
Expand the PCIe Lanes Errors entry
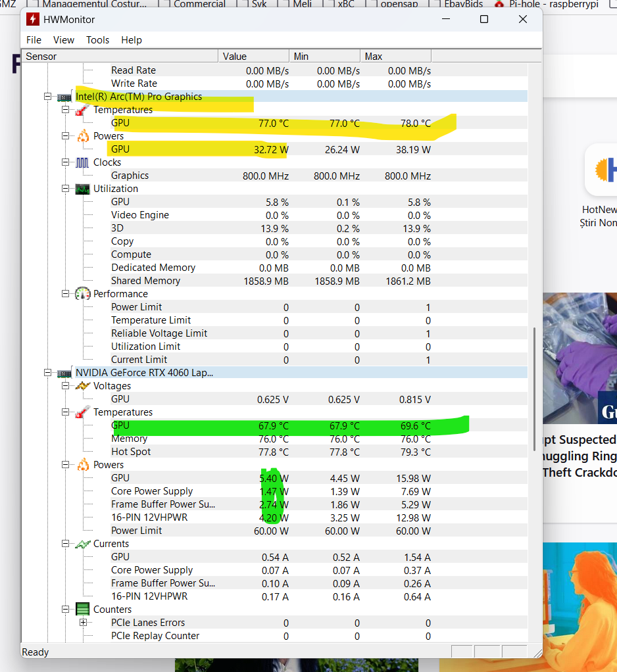pyautogui.click(x=83, y=623)
